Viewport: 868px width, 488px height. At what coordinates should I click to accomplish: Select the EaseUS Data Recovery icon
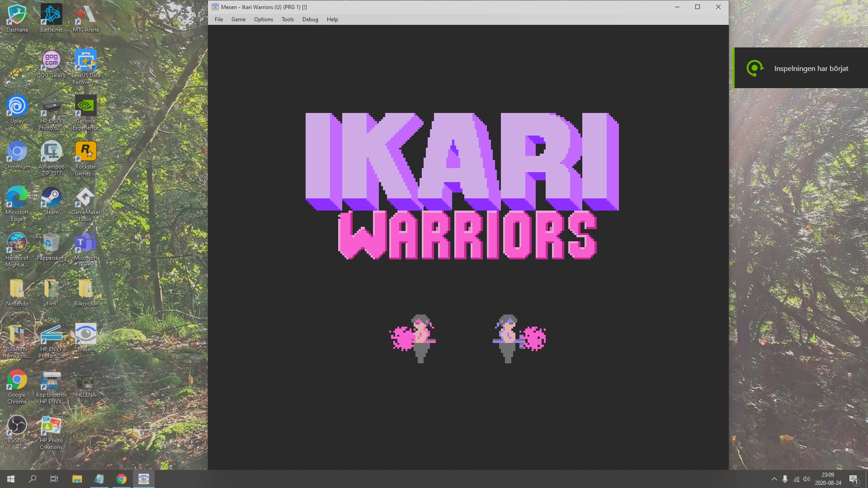pos(86,67)
